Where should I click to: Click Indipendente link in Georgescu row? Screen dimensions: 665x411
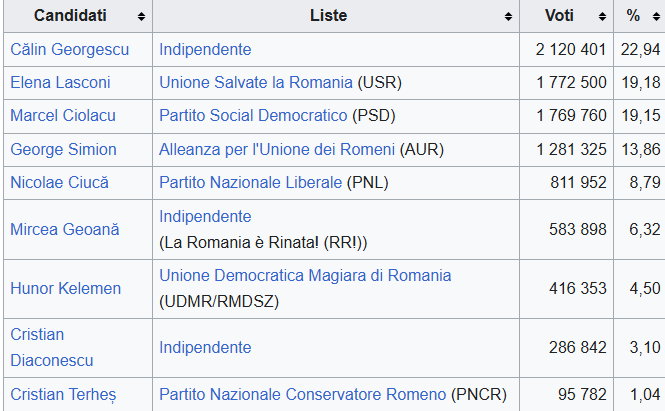pos(205,49)
